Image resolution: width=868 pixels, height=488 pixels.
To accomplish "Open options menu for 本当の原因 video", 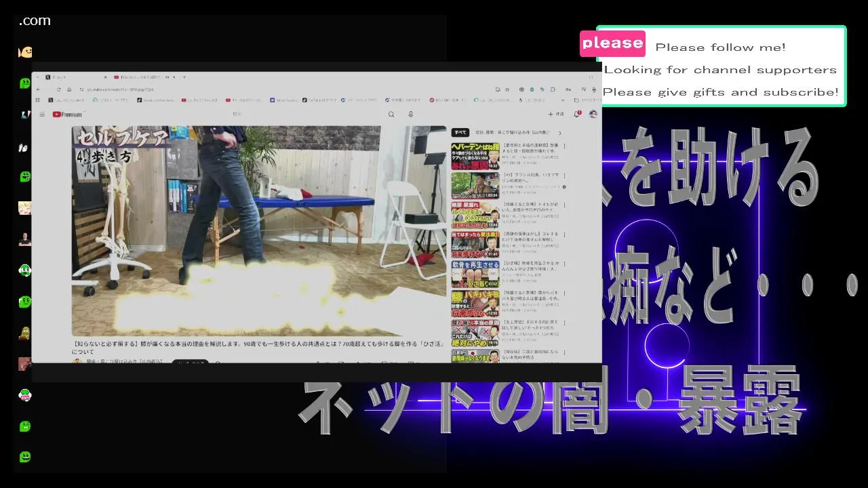I will click(564, 324).
